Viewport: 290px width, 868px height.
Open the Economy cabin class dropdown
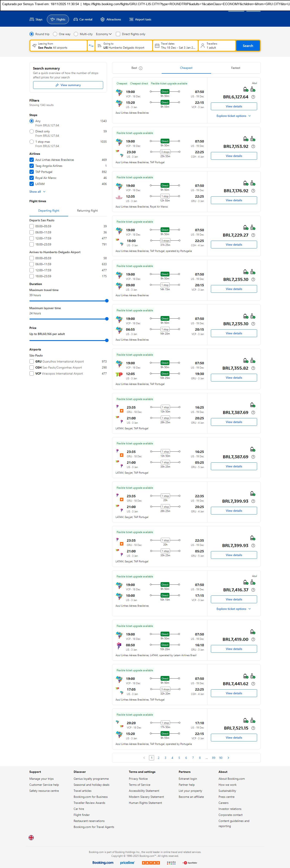pyautogui.click(x=104, y=34)
